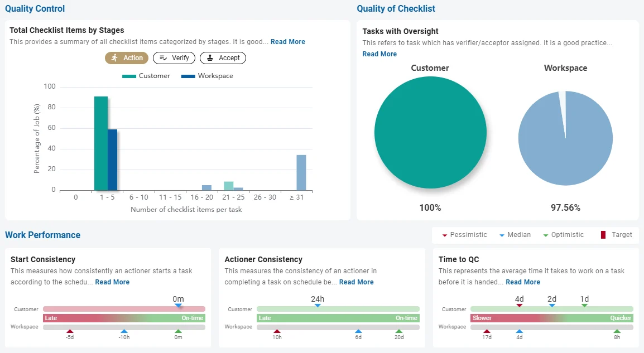Click the Time to QC Slower/Quicker bar

(552, 318)
